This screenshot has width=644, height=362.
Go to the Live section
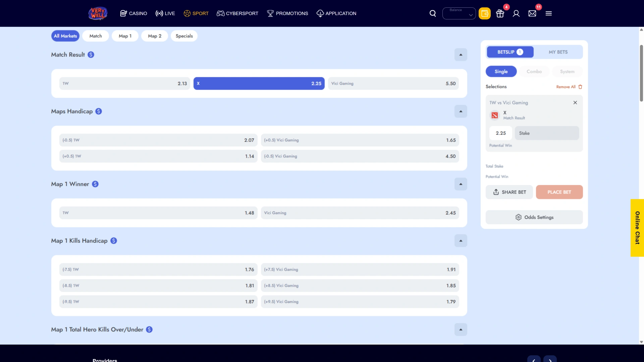[x=165, y=13]
